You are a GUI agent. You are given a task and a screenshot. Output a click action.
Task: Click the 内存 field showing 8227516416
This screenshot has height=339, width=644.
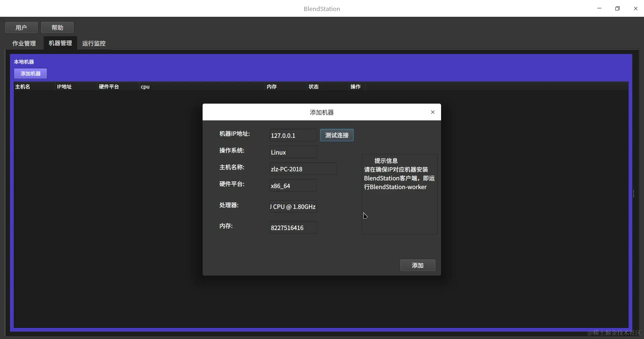coord(293,228)
